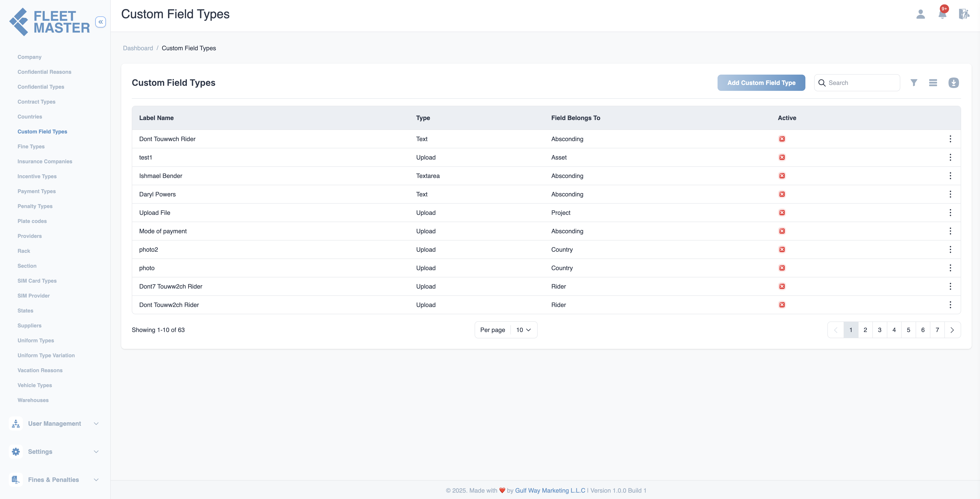Toggle active status for photo2
Image resolution: width=980 pixels, height=499 pixels.
coord(782,250)
